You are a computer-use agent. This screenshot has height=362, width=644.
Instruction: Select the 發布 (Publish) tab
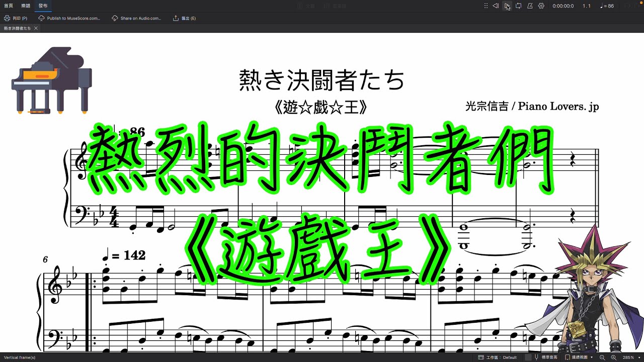pyautogui.click(x=43, y=6)
